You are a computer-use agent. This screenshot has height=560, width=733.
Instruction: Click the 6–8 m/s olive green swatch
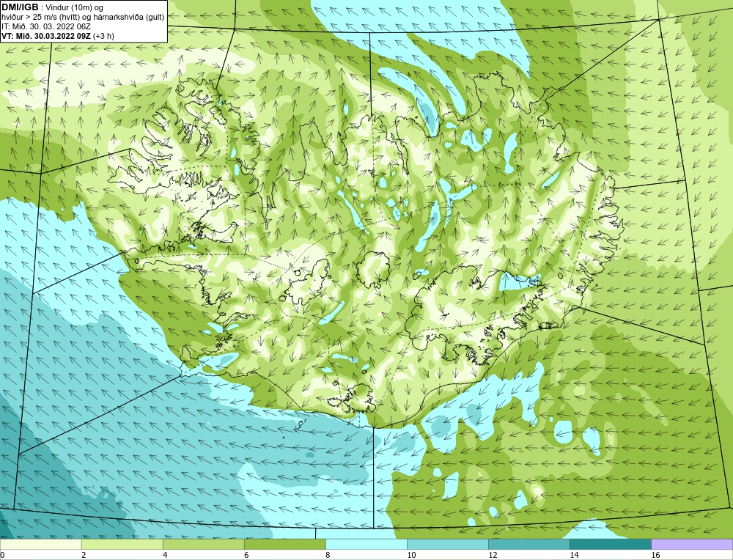(284, 545)
